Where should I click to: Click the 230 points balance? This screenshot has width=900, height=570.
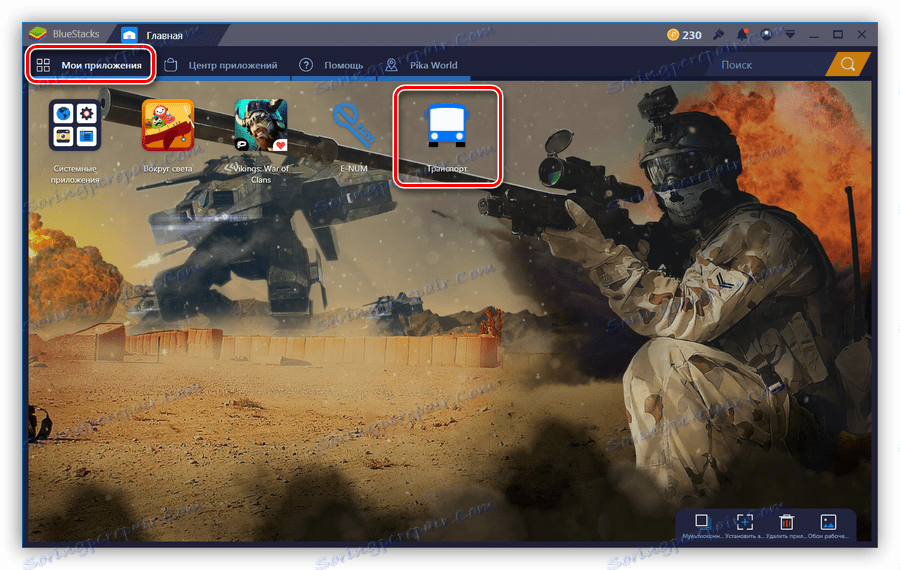pos(692,35)
